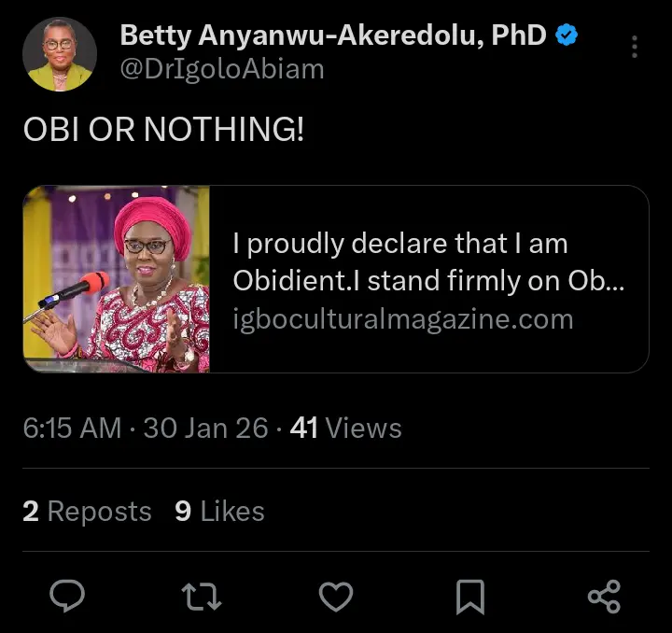This screenshot has height=633, width=672.
Task: Open the link preview thumbnail image
Action: [117, 279]
